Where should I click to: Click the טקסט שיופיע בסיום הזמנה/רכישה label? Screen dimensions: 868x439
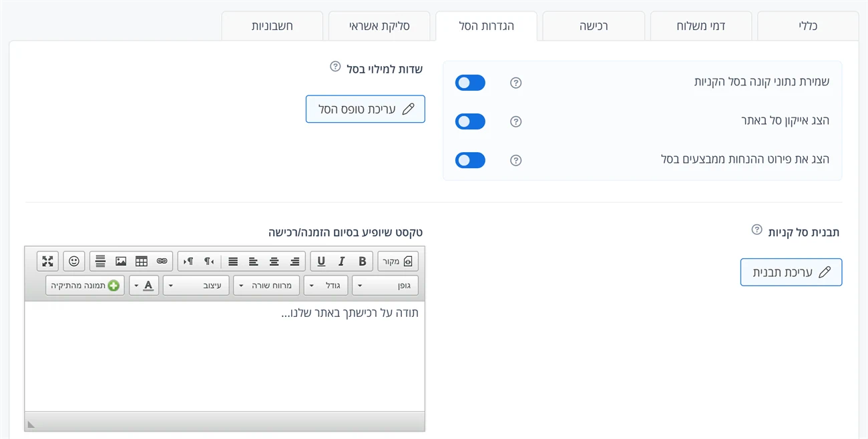click(x=346, y=232)
